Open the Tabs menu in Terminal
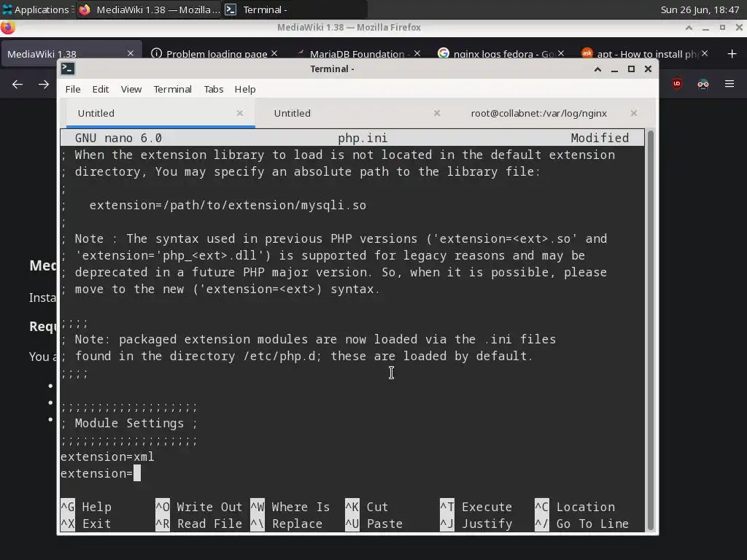The height and width of the screenshot is (560, 747). (x=214, y=89)
